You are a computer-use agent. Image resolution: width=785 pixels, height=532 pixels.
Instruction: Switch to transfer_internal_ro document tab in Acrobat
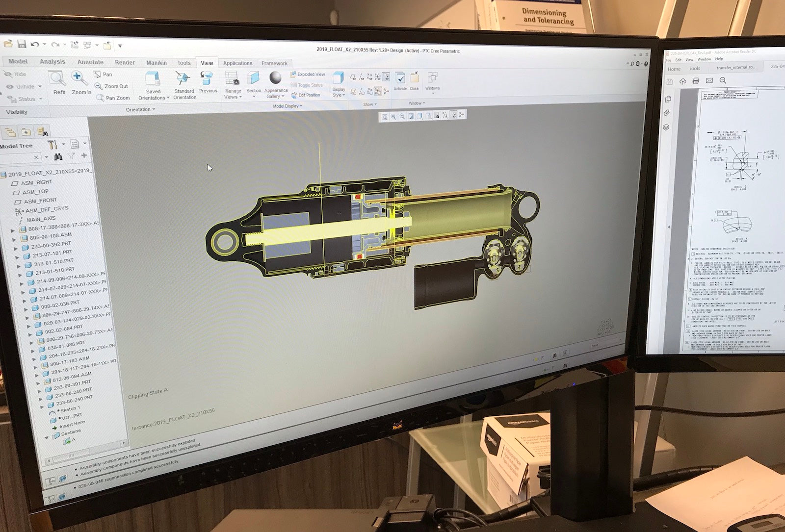[x=735, y=68]
